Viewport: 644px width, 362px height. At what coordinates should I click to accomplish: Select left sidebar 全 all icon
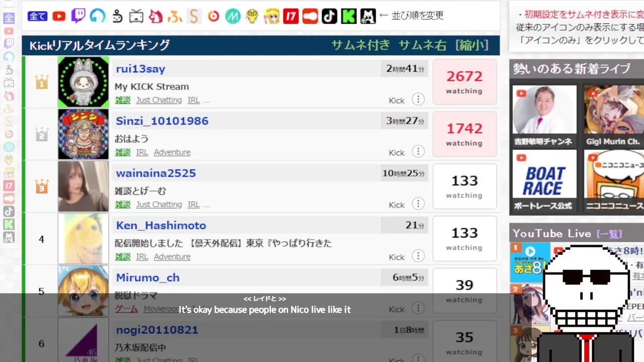9,18
